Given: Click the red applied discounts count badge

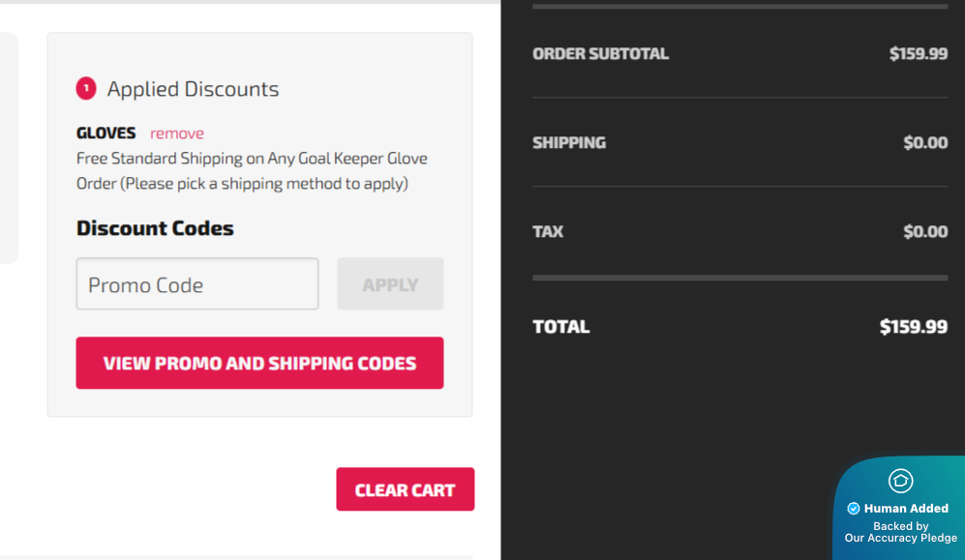Looking at the screenshot, I should (86, 89).
